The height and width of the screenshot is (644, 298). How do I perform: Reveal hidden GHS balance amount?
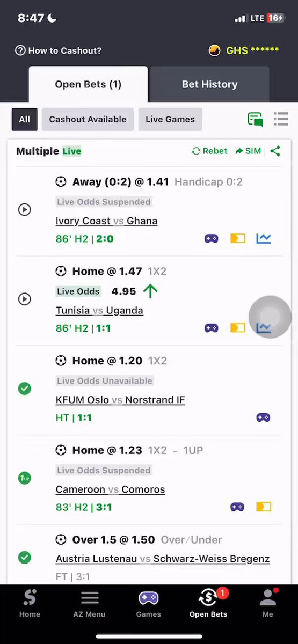pos(252,50)
